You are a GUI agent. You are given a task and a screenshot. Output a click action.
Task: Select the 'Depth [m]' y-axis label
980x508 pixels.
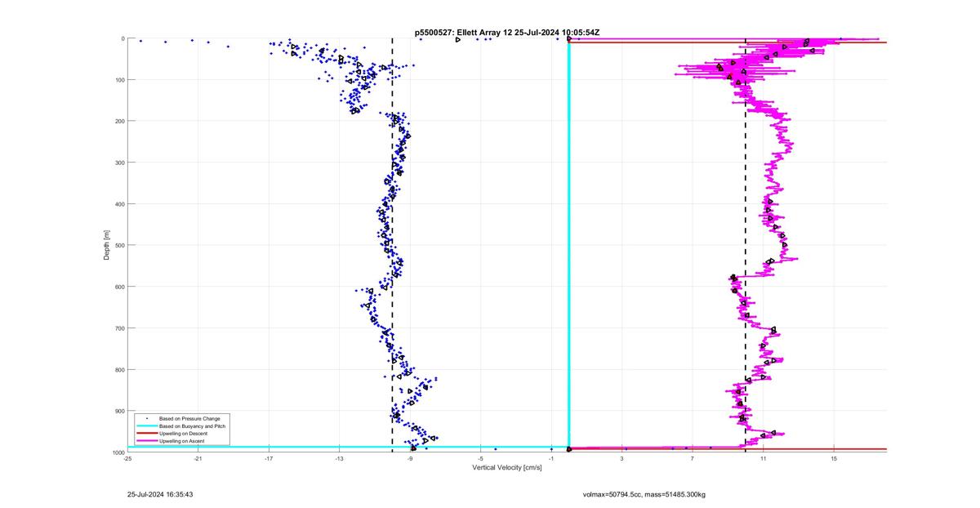click(107, 245)
